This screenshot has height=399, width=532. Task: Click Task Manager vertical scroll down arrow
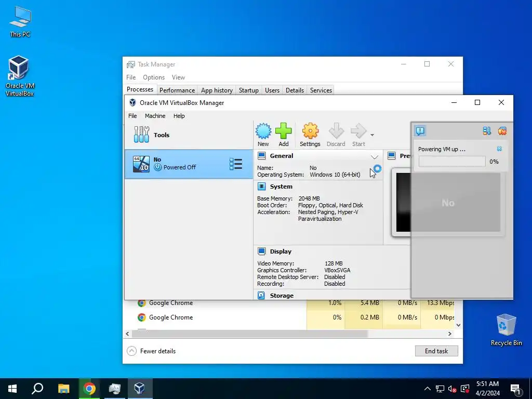(x=458, y=325)
